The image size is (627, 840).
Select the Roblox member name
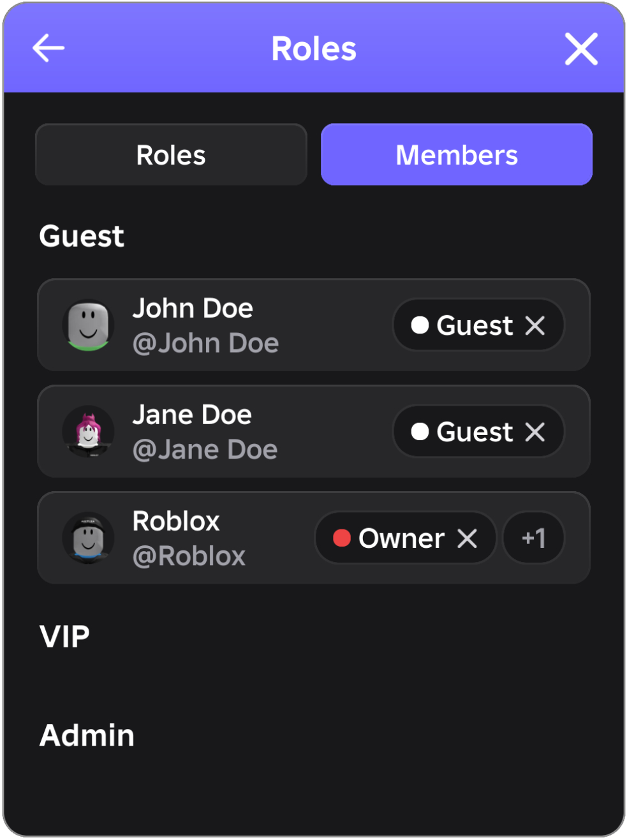pyautogui.click(x=176, y=521)
